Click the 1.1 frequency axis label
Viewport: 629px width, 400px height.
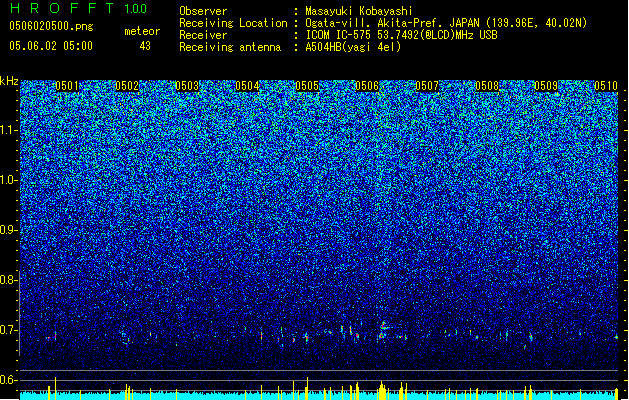click(9, 130)
